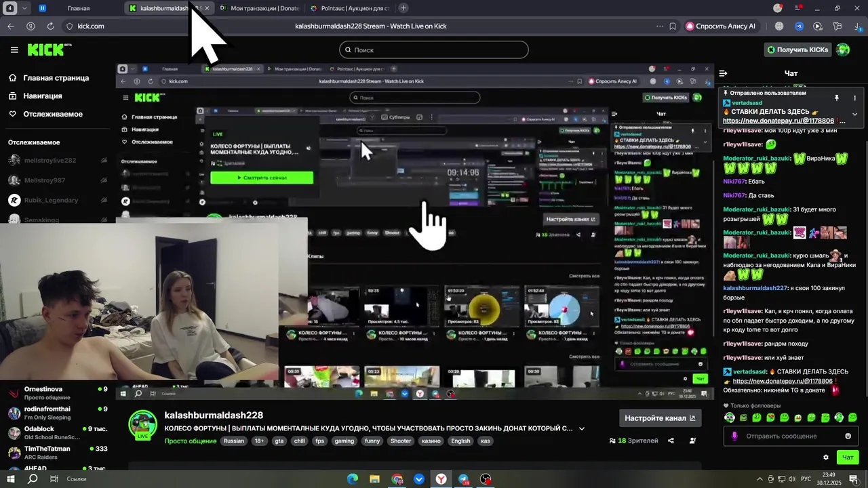The image size is (868, 488).
Task: Open Windows Start menu
Action: click(x=11, y=479)
